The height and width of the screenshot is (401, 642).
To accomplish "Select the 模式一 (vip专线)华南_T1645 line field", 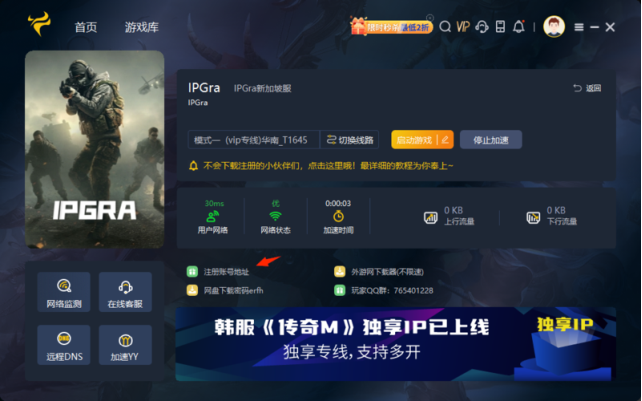I will click(253, 140).
